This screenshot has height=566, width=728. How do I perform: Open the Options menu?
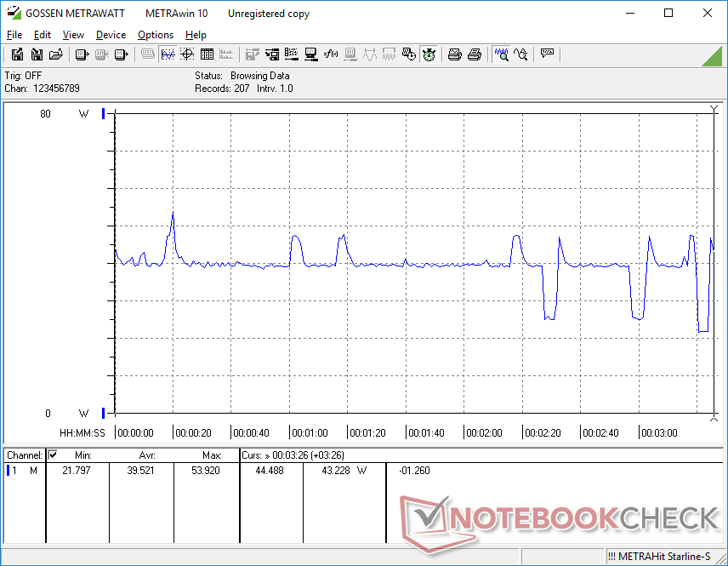[156, 35]
